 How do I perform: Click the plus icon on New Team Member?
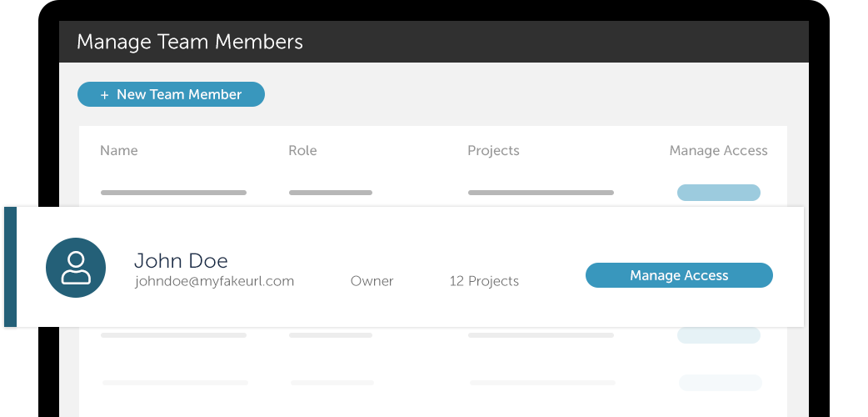(x=104, y=95)
